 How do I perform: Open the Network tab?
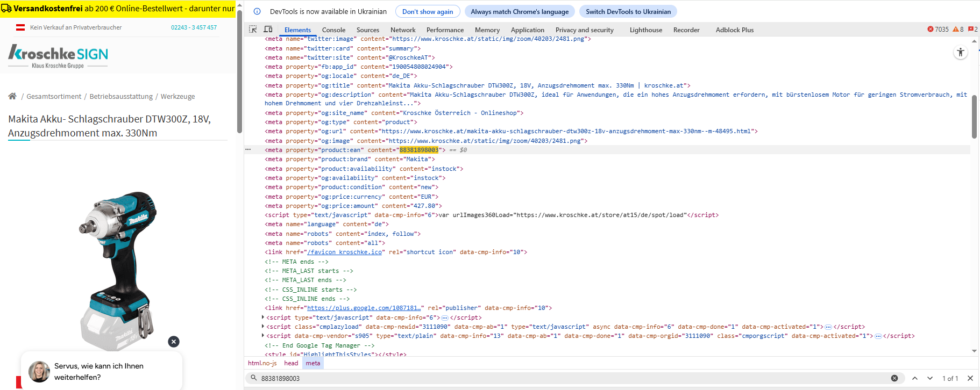point(403,30)
